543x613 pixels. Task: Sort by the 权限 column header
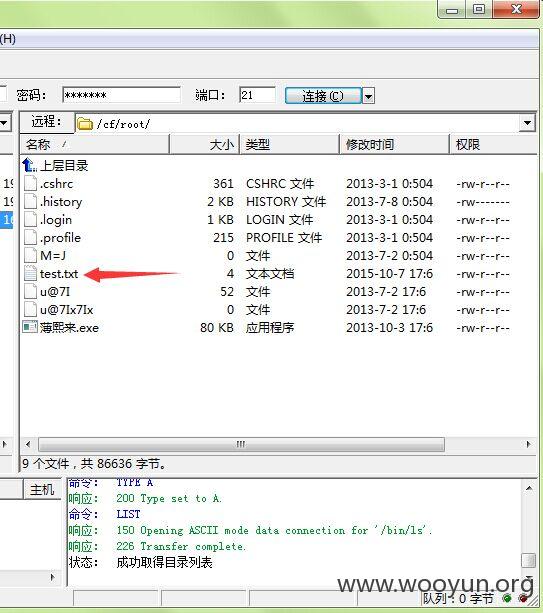[493, 145]
